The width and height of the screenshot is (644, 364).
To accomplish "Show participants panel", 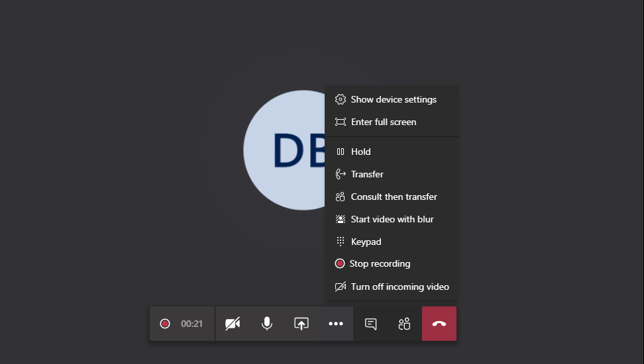I will [x=405, y=324].
